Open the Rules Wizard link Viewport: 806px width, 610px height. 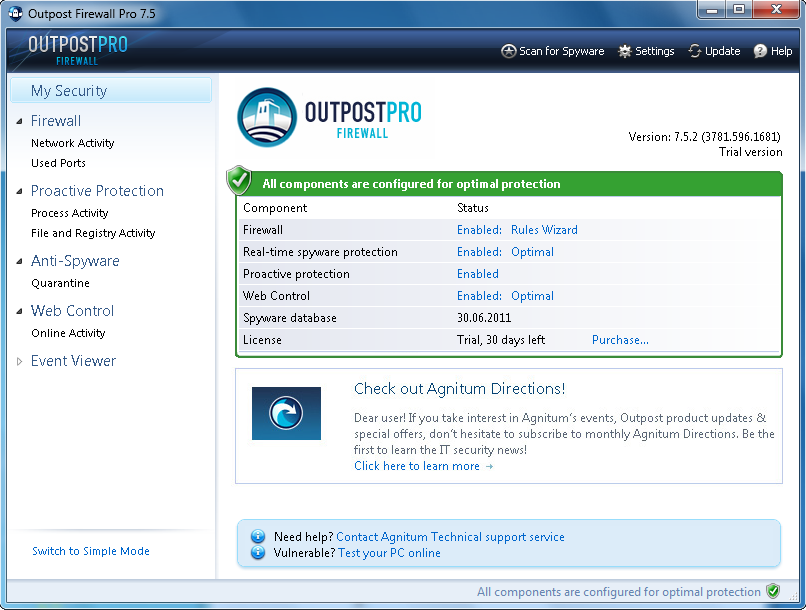(x=544, y=229)
